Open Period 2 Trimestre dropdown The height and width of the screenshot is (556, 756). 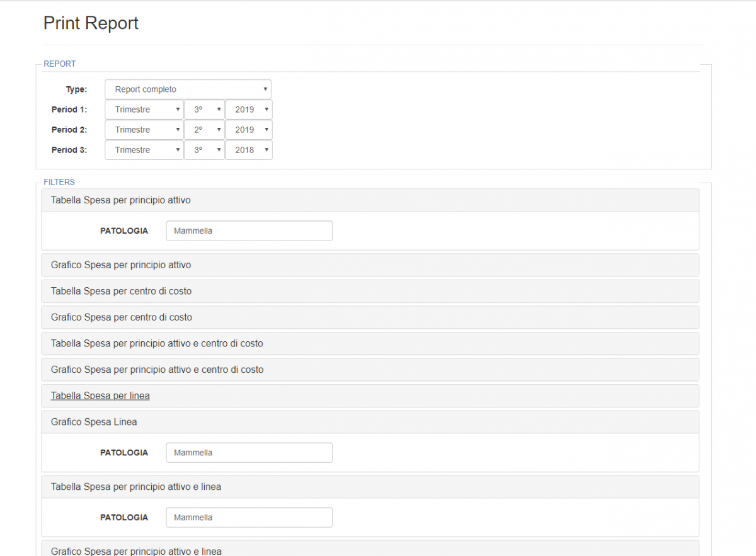pyautogui.click(x=144, y=130)
